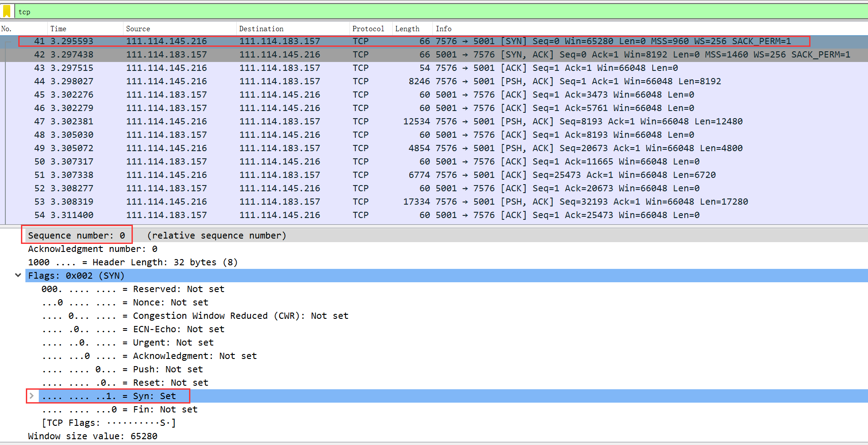Sort packets by Length column
This screenshot has height=445, width=868.
coord(407,29)
